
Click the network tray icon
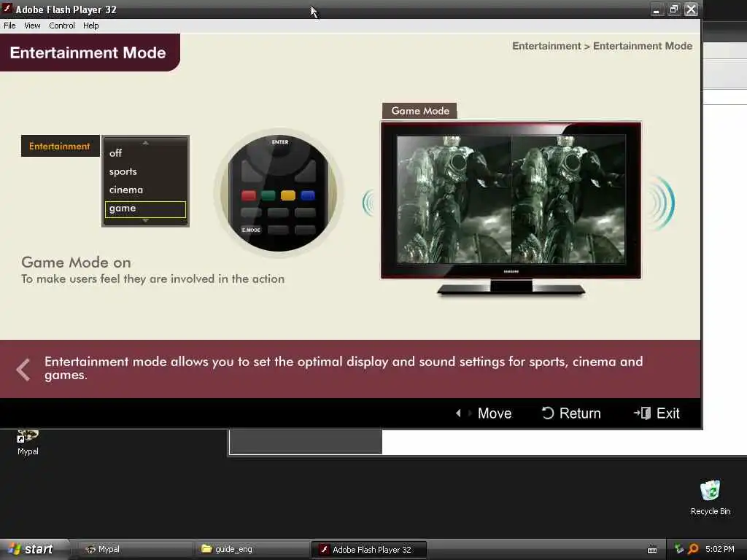(x=679, y=549)
